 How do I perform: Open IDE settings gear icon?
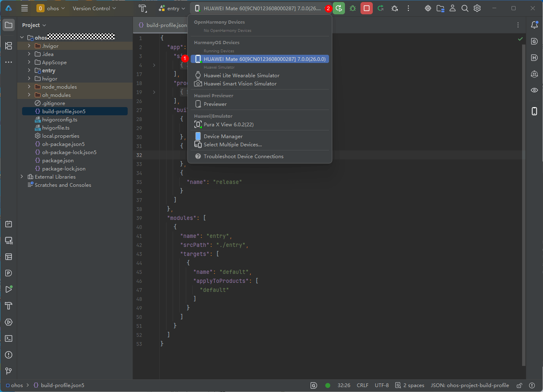(477, 8)
